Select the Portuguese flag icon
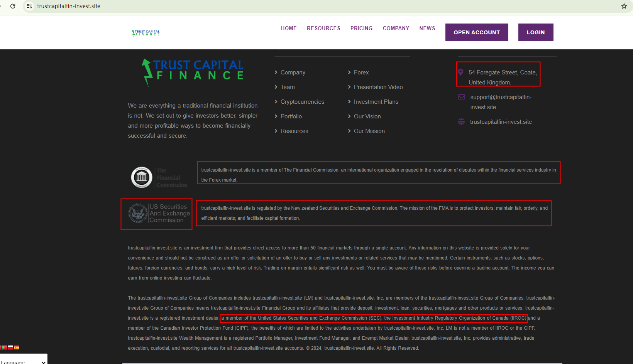 click(4, 347)
